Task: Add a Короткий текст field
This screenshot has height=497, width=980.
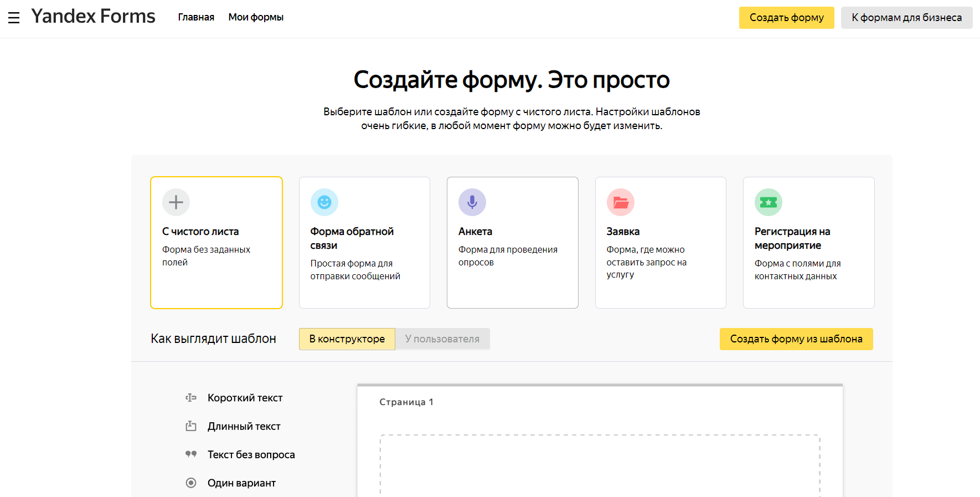Action: click(x=245, y=398)
